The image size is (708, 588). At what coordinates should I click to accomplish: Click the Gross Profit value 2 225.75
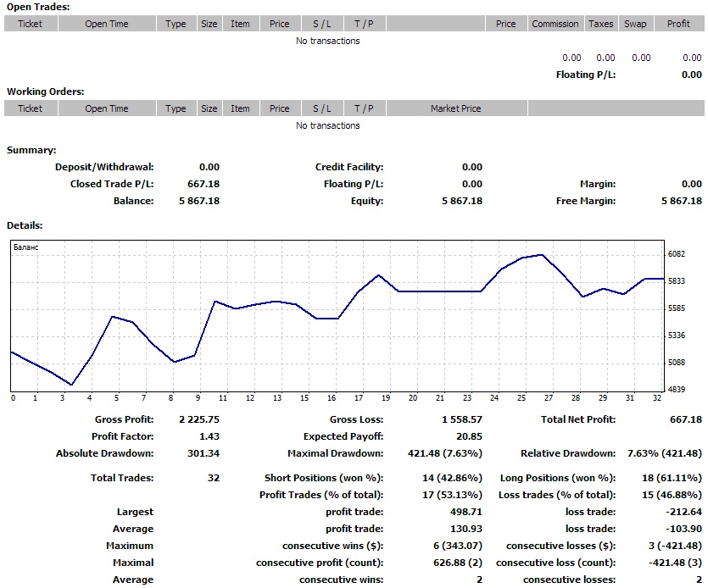pos(199,419)
